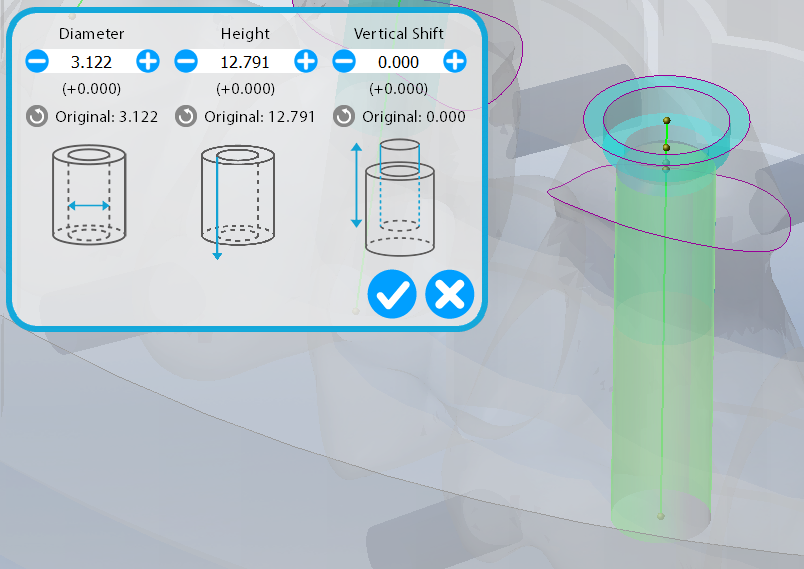Decrease the Diameter value with minus button

37,62
